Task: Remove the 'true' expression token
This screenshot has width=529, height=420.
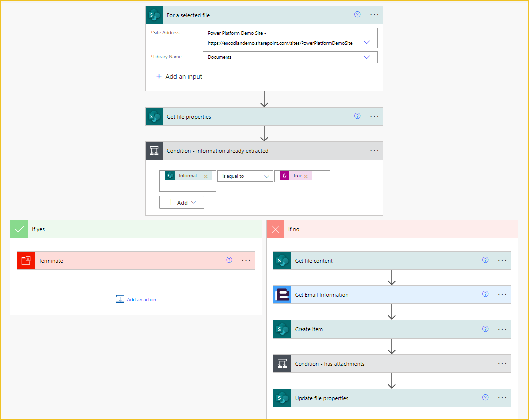Action: point(306,176)
